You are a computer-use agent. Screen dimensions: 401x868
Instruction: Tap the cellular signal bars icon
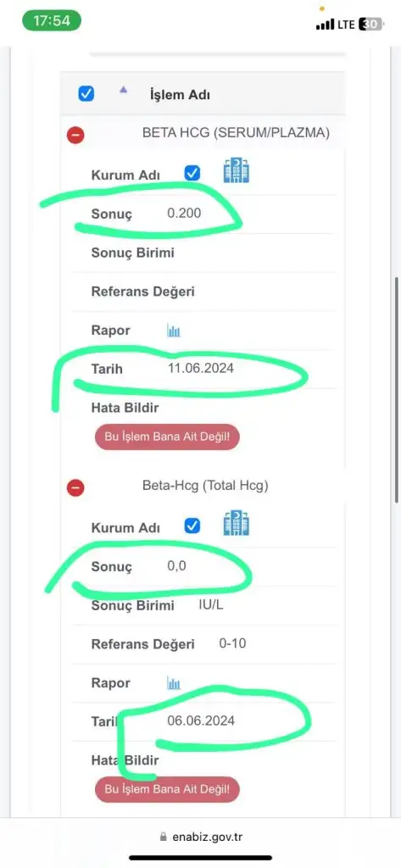(325, 25)
